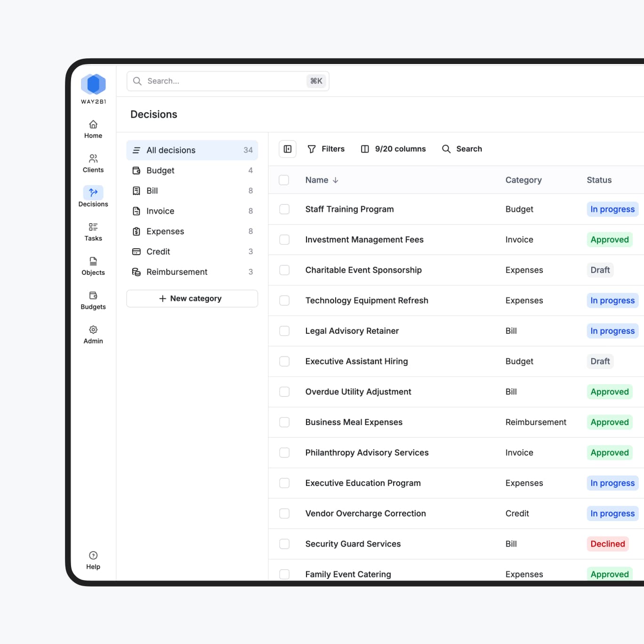Toggle the Name column sort arrow
The height and width of the screenshot is (644, 644).
tap(336, 180)
